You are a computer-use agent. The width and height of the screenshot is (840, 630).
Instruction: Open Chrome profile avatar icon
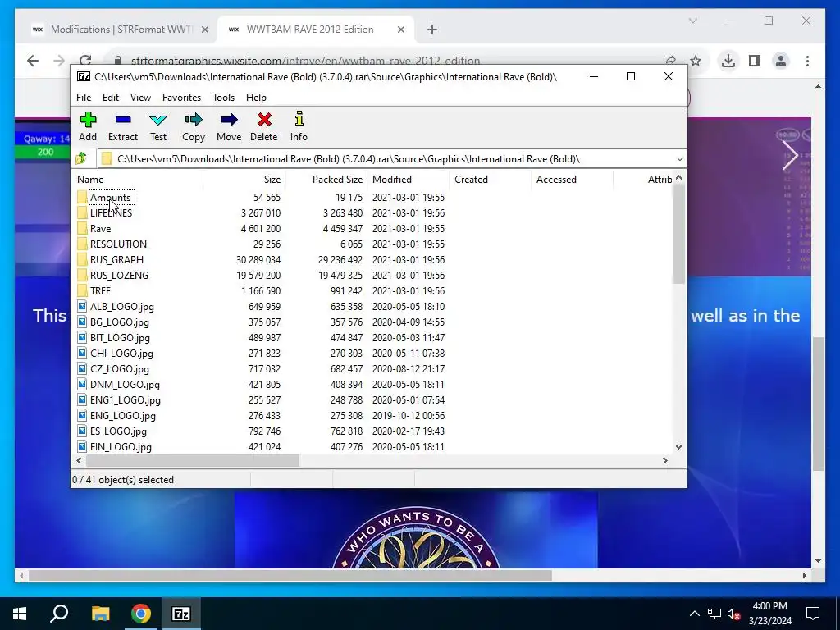coord(781,61)
